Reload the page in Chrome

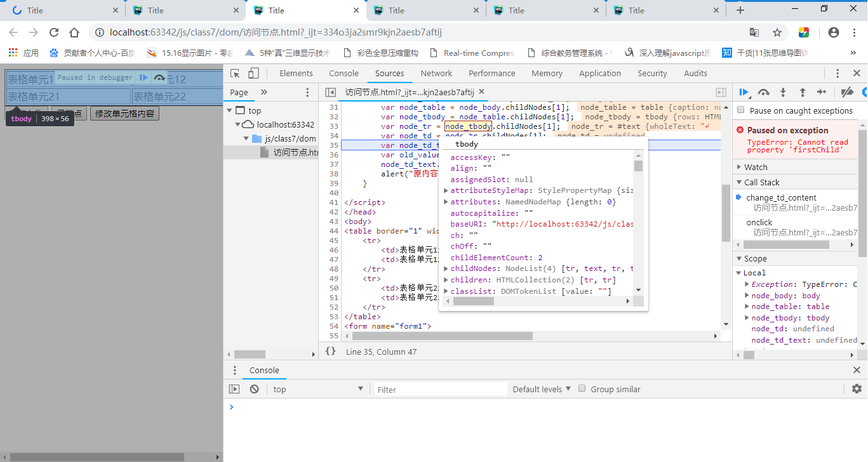tap(54, 32)
